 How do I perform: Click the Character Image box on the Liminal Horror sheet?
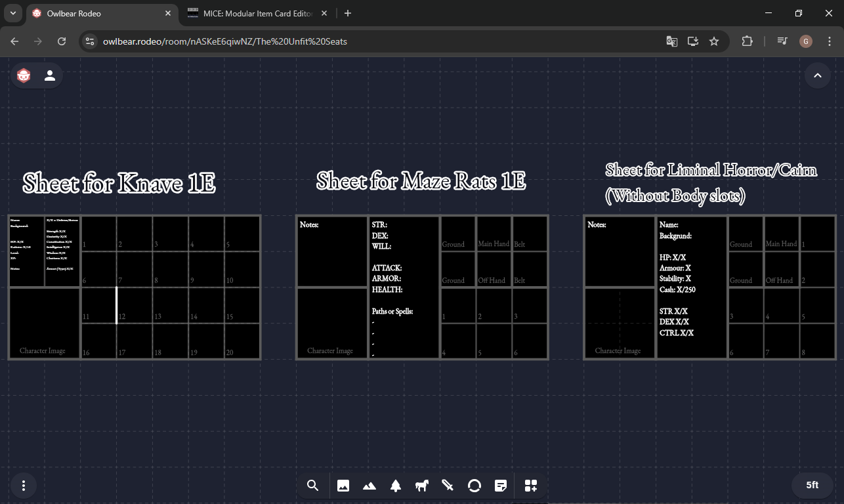click(x=619, y=323)
